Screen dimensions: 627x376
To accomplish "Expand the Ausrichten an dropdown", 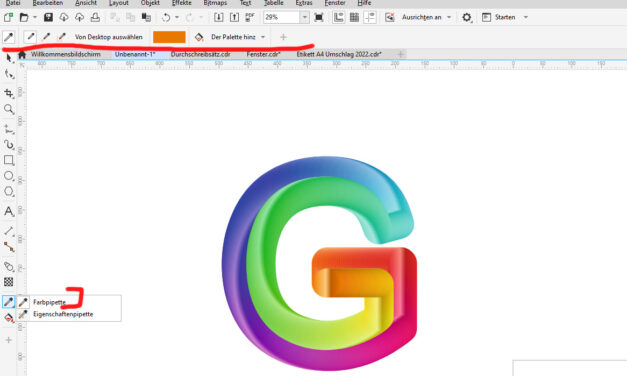I will pyautogui.click(x=449, y=17).
